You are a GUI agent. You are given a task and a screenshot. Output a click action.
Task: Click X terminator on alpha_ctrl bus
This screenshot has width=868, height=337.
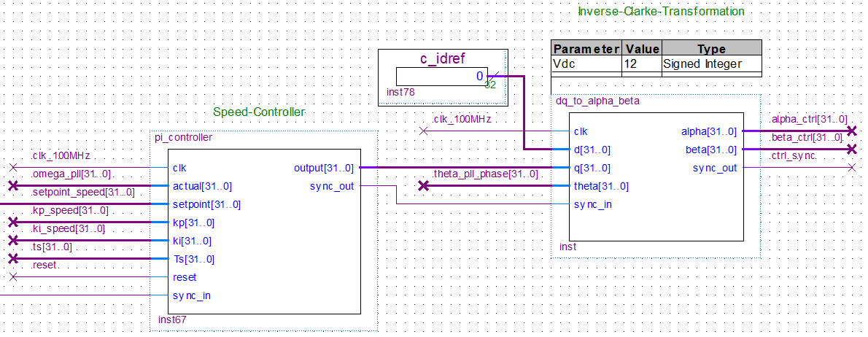pos(852,131)
